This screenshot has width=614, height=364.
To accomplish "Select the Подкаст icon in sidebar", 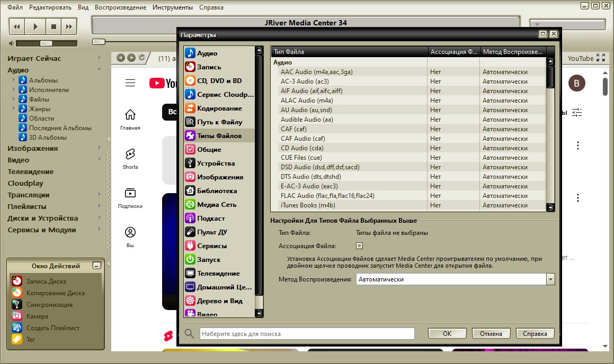I will 190,219.
